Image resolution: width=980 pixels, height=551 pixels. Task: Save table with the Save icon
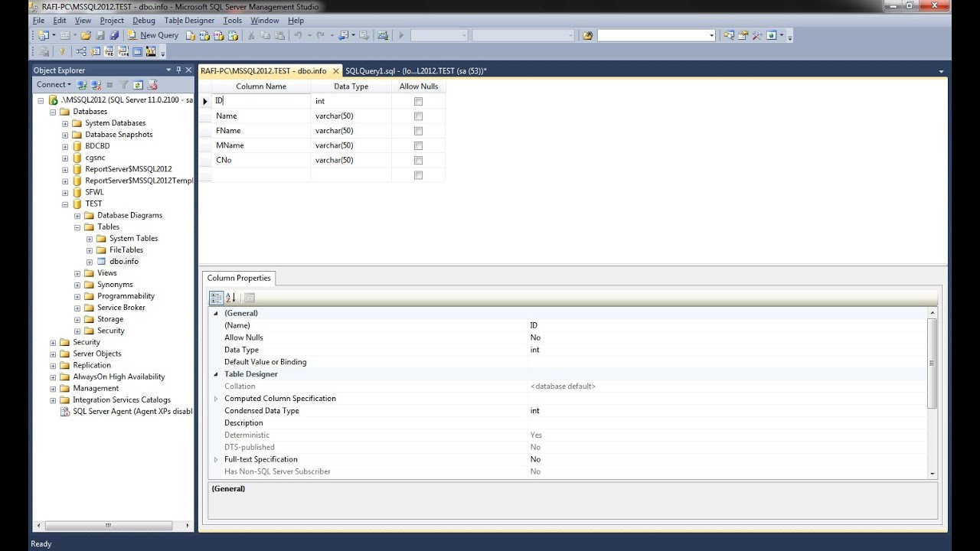pos(100,35)
